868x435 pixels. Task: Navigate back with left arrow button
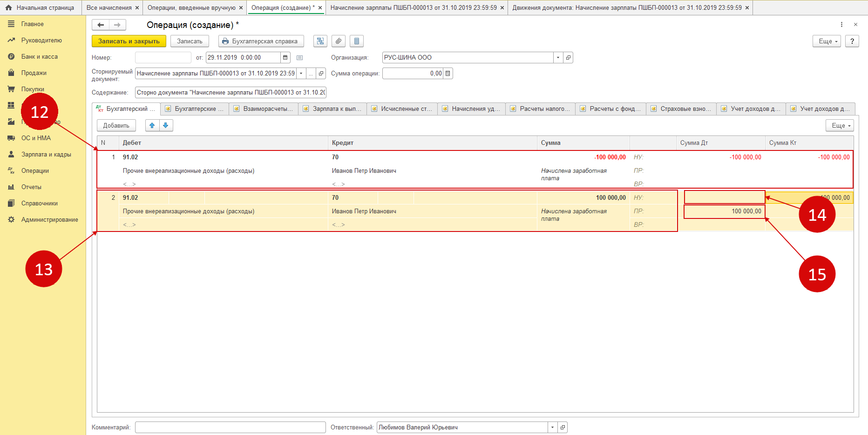coord(101,25)
